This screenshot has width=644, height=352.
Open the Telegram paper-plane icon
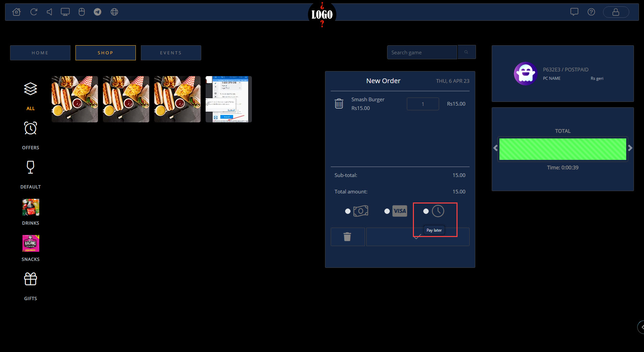[x=98, y=12]
